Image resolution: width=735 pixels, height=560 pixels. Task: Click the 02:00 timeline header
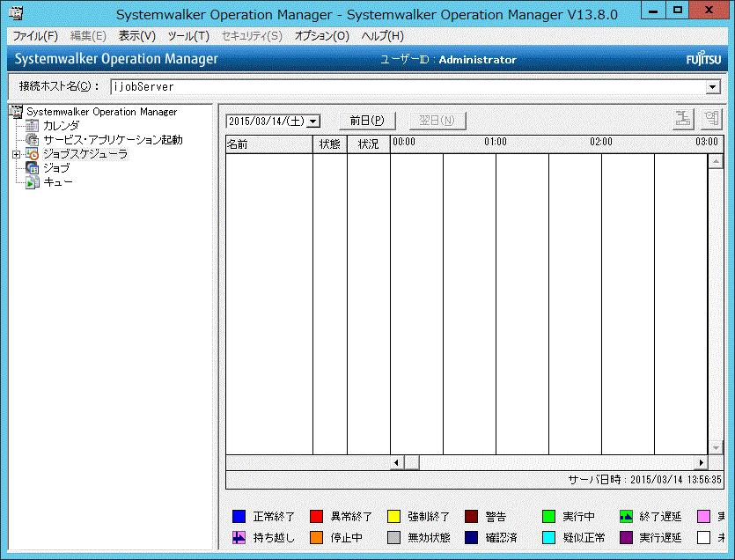click(601, 142)
